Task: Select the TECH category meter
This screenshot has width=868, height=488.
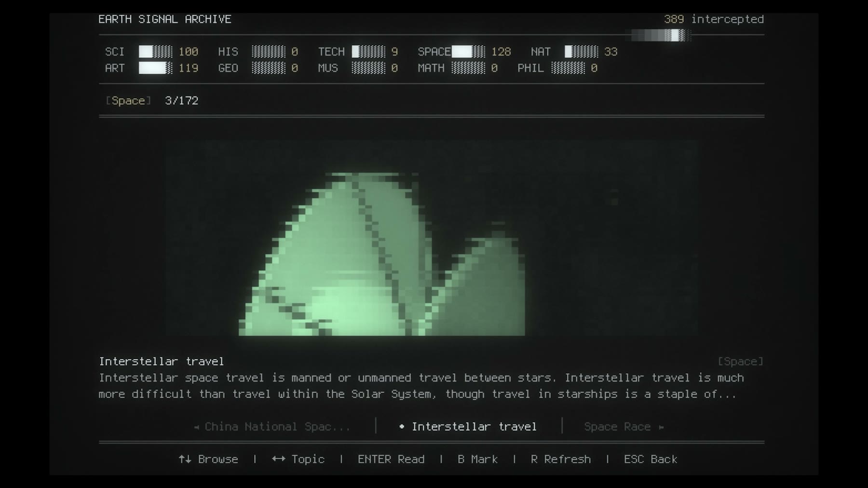Action: [368, 52]
